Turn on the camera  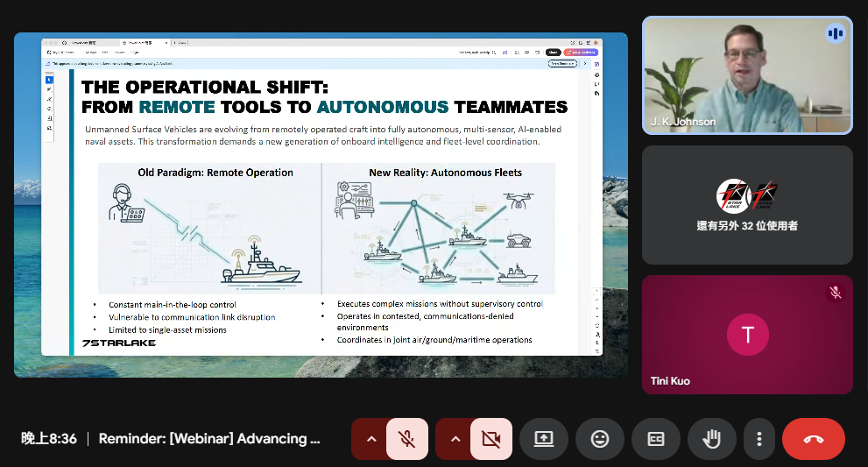click(491, 439)
